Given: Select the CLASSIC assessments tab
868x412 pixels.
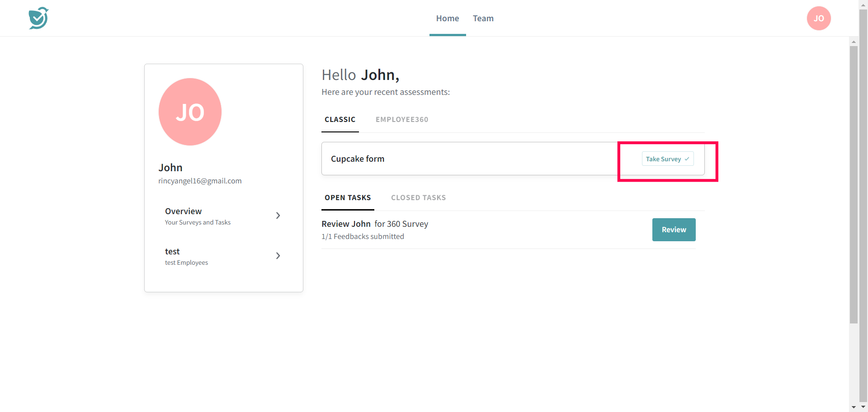Looking at the screenshot, I should [x=340, y=120].
